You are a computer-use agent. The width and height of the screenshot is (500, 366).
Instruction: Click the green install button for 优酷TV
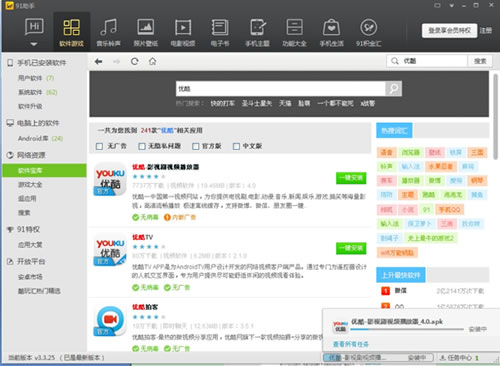point(351,248)
